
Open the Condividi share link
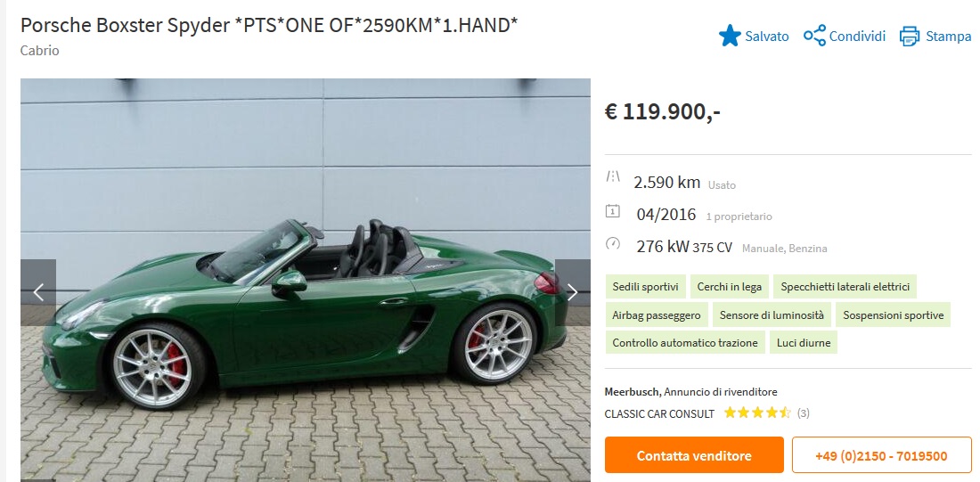point(857,37)
